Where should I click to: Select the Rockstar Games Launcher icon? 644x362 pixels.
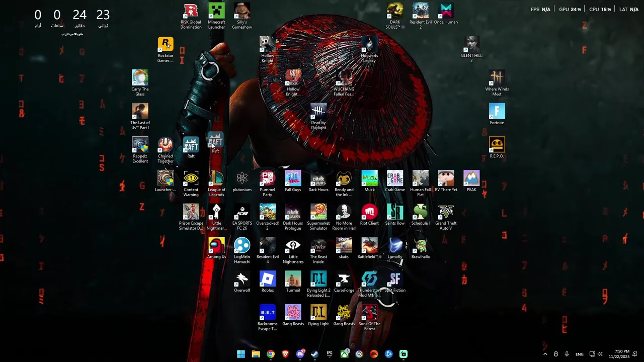[166, 50]
